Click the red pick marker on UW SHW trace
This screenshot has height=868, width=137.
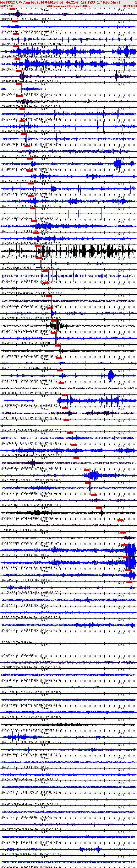click(86, 470)
